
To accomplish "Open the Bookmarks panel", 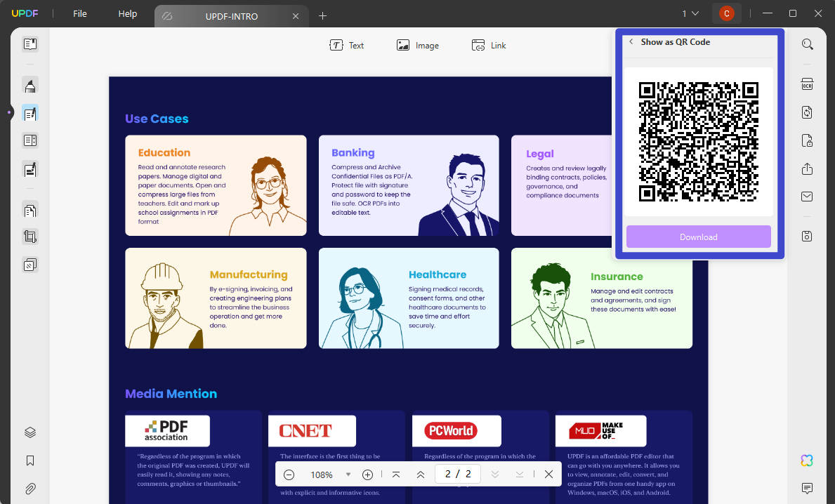I will click(x=29, y=460).
